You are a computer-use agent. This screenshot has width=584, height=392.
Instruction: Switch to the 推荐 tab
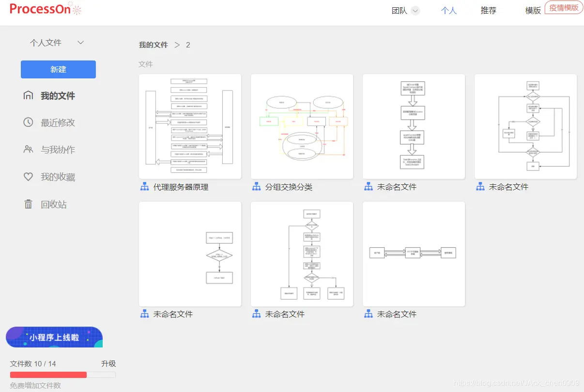pos(489,10)
